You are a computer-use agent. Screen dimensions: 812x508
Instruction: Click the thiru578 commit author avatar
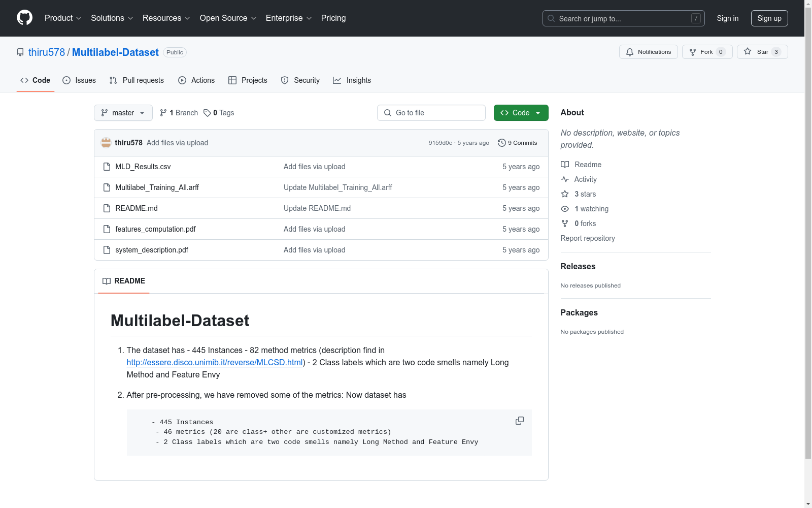point(106,143)
